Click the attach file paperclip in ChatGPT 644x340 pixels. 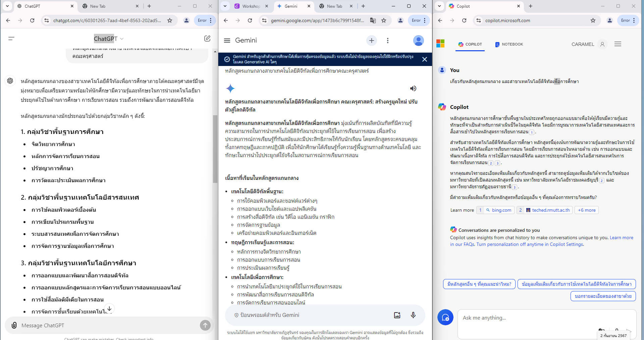pos(14,325)
